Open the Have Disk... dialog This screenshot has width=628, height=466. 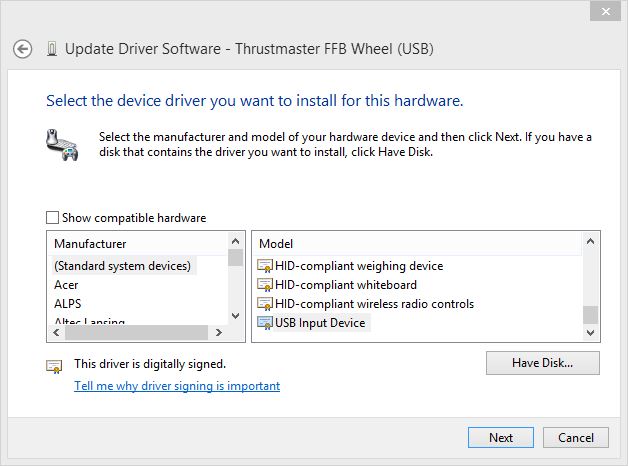click(543, 363)
